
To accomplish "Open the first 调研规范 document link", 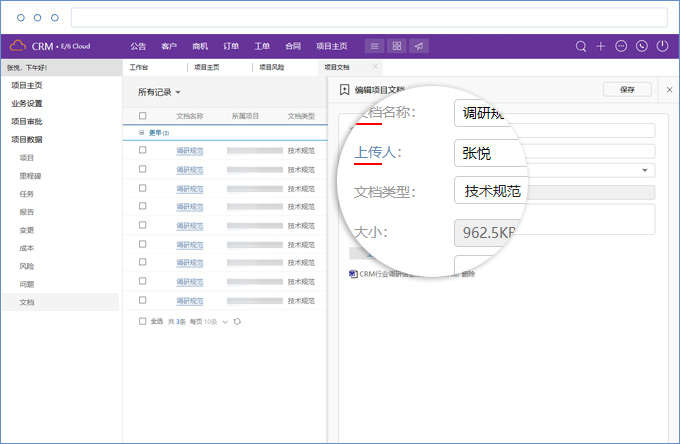I will coord(189,150).
